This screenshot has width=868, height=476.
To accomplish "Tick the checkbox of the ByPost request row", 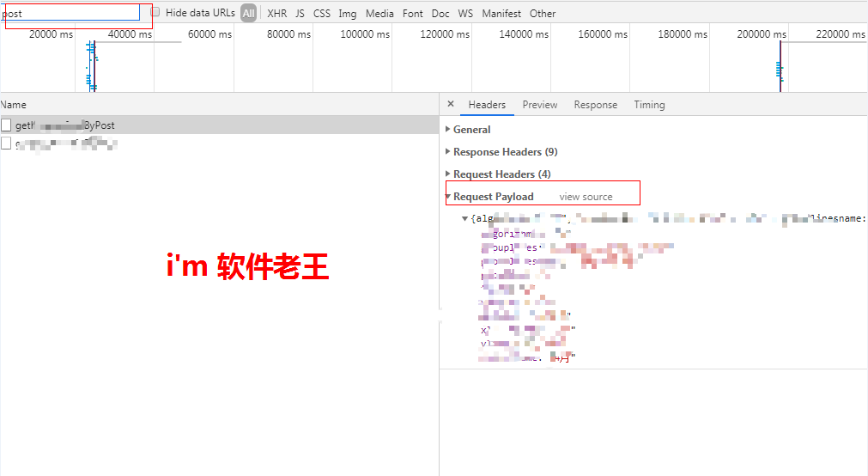I will [6, 125].
